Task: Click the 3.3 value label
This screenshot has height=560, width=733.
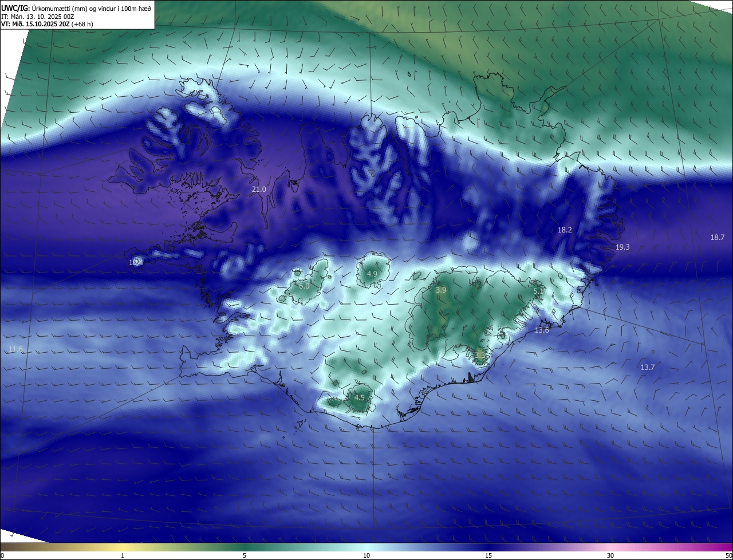Action: (x=480, y=355)
